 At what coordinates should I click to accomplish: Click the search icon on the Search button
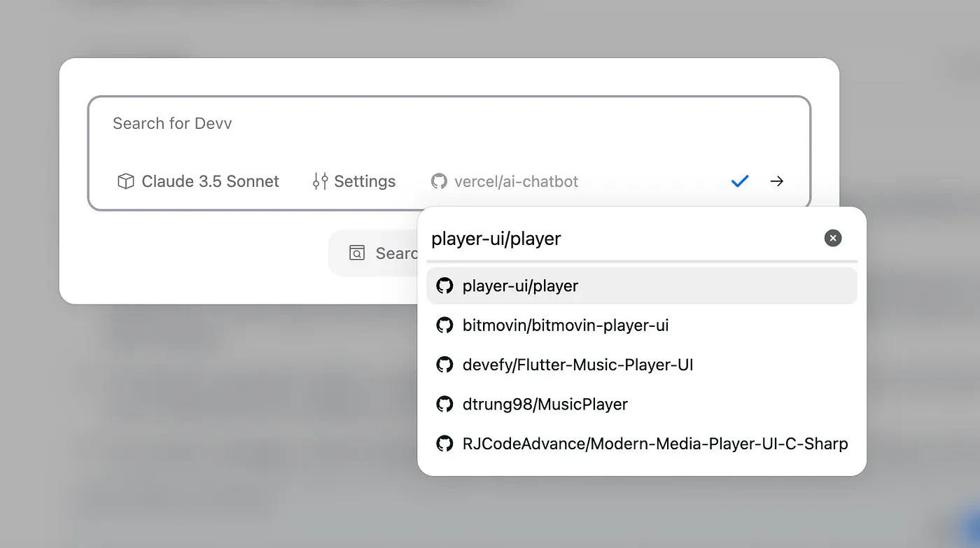(357, 253)
